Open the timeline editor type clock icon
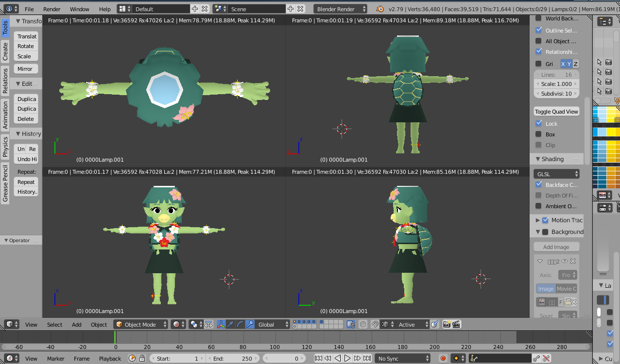The height and width of the screenshot is (364, 620). coord(12,358)
